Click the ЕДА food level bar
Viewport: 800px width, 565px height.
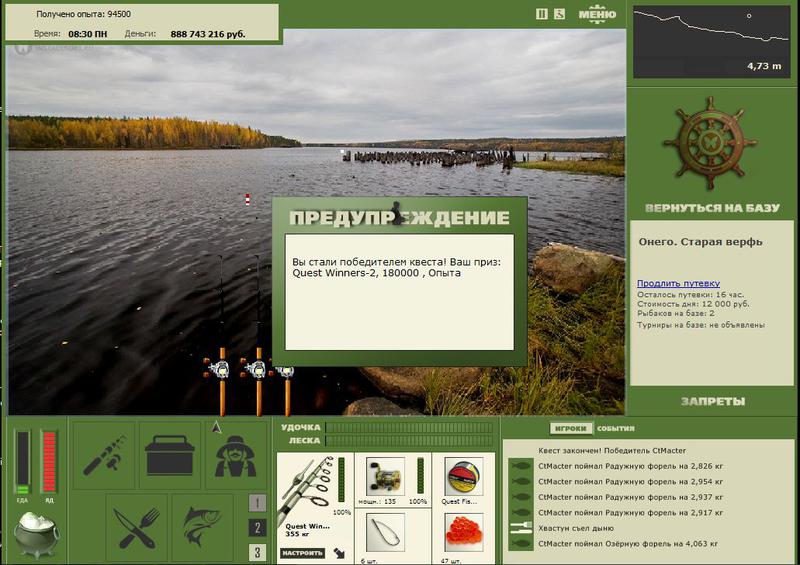(x=22, y=462)
